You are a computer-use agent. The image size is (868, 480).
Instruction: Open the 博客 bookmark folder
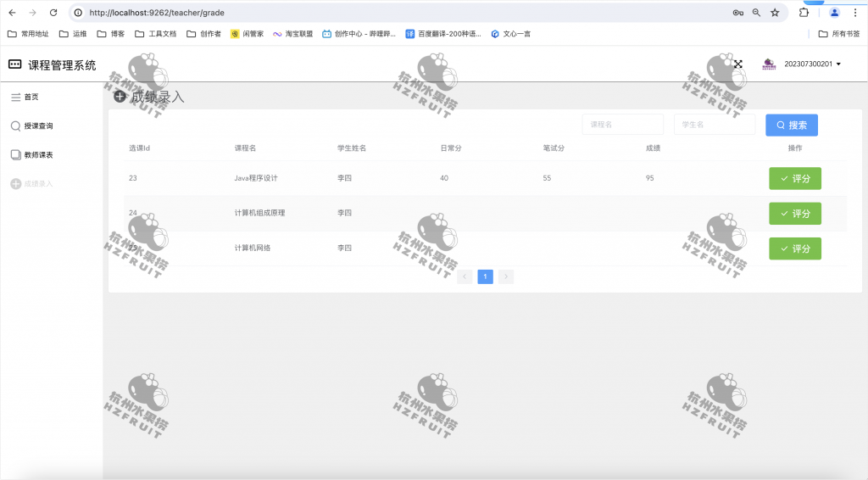tap(111, 34)
